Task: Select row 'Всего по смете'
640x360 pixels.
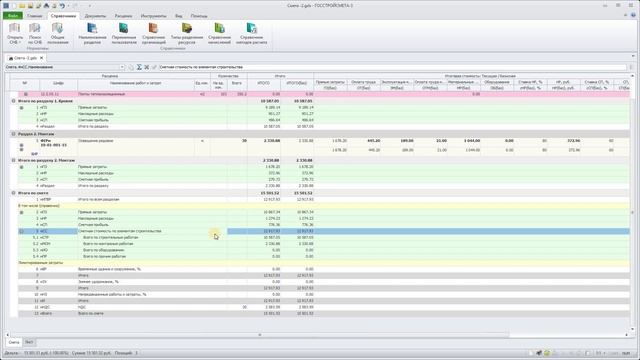Action: click(x=323, y=313)
